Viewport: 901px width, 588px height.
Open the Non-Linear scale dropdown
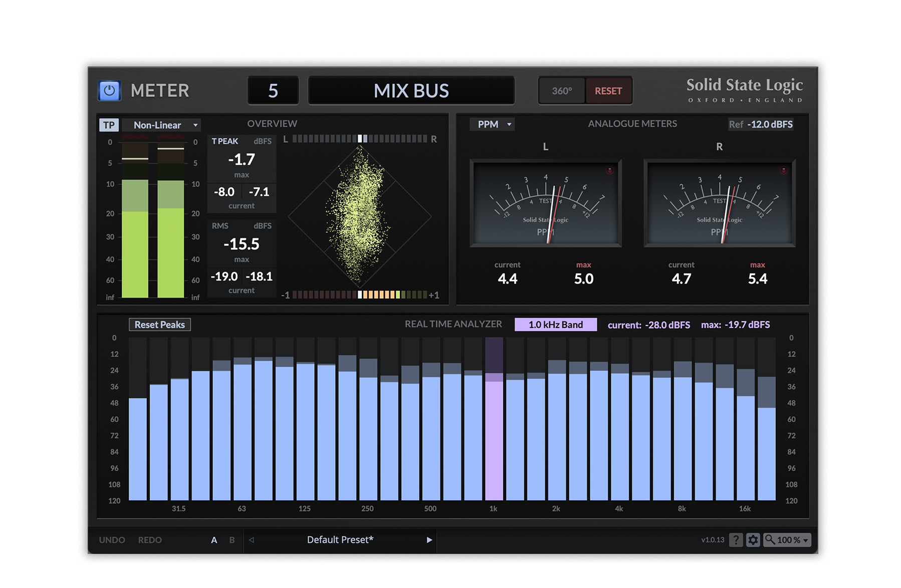click(161, 125)
